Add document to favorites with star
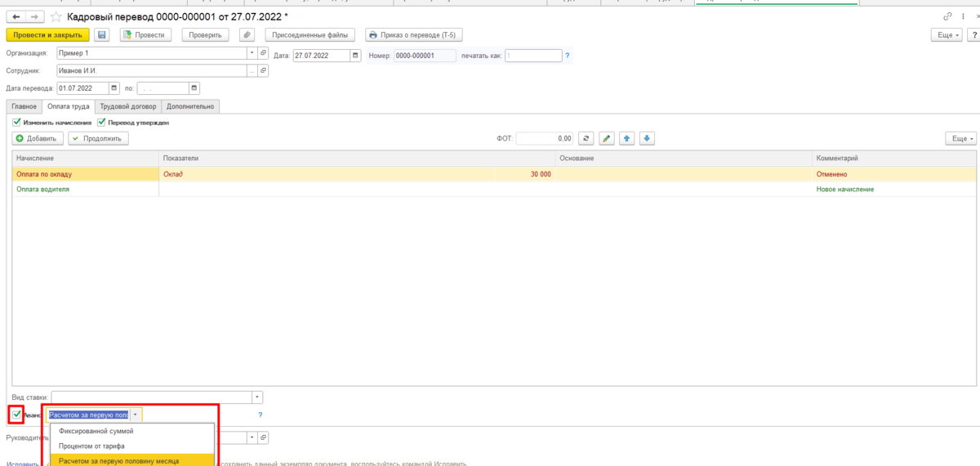 point(56,16)
